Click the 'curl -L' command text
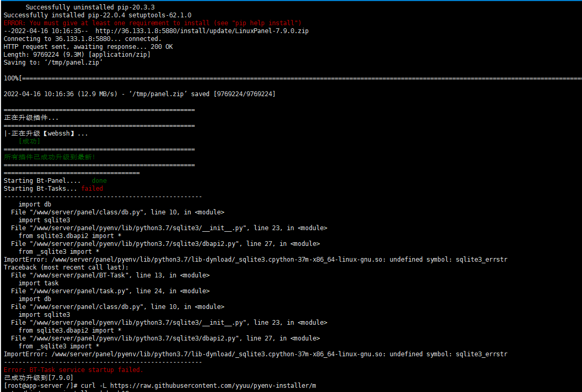Viewport: 582px width, 392px height. [93, 386]
